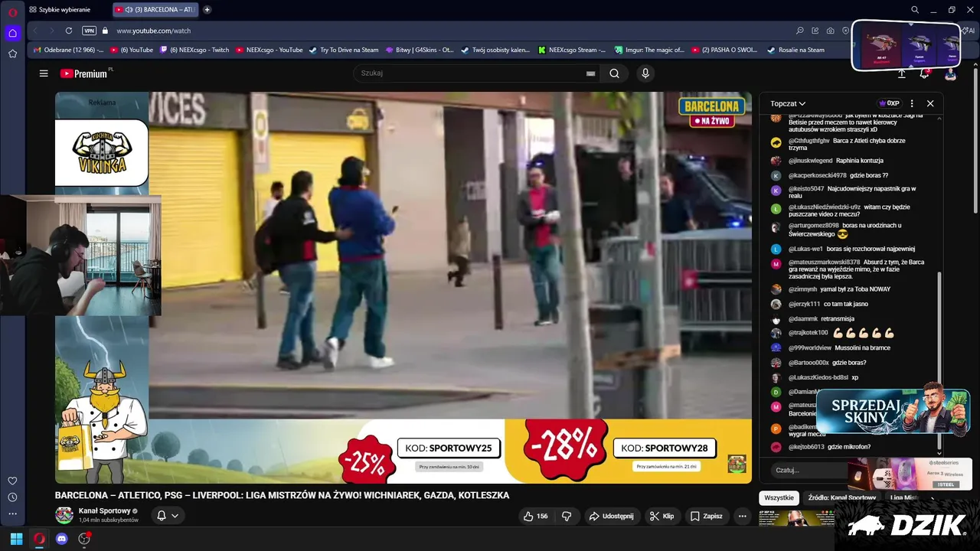Image resolution: width=980 pixels, height=551 pixels.
Task: Open NEEXcsgo - Twitch bookmark
Action: 194,50
